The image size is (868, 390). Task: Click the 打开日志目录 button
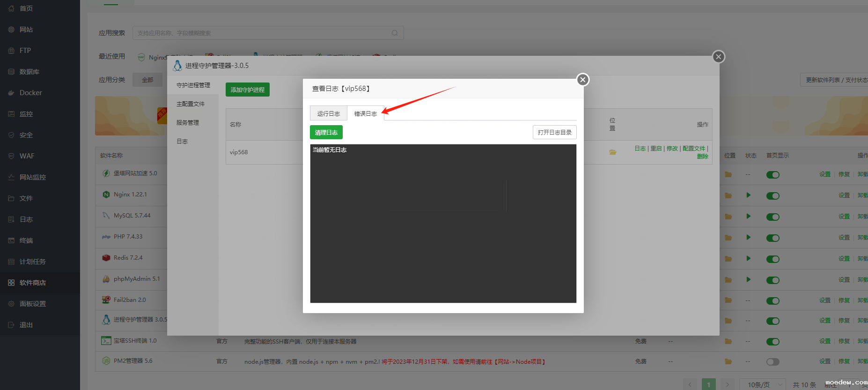click(554, 133)
